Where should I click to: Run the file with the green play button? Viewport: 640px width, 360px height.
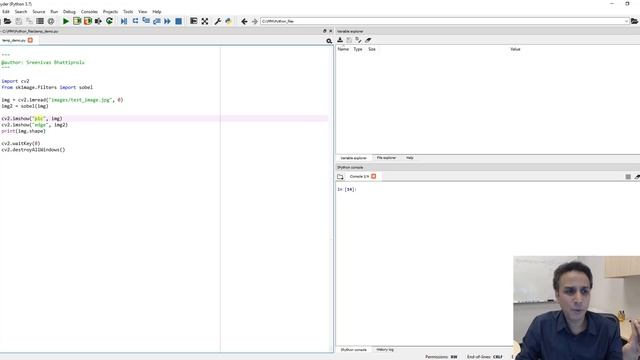point(66,21)
